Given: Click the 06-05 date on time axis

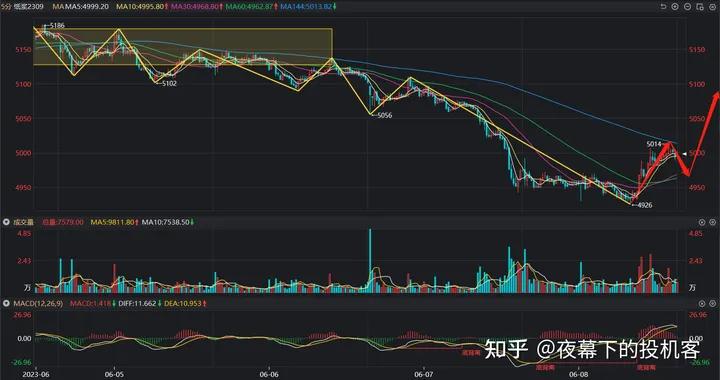Looking at the screenshot, I should tap(114, 374).
